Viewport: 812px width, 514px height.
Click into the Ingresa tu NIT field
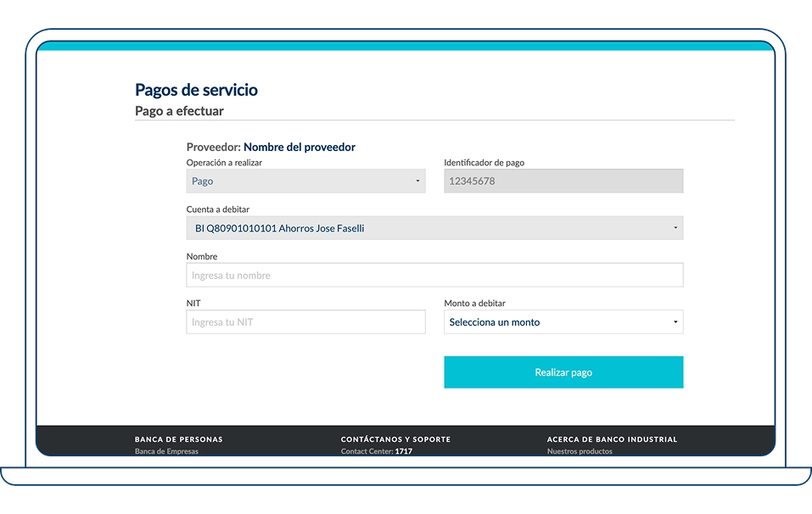pyautogui.click(x=305, y=322)
